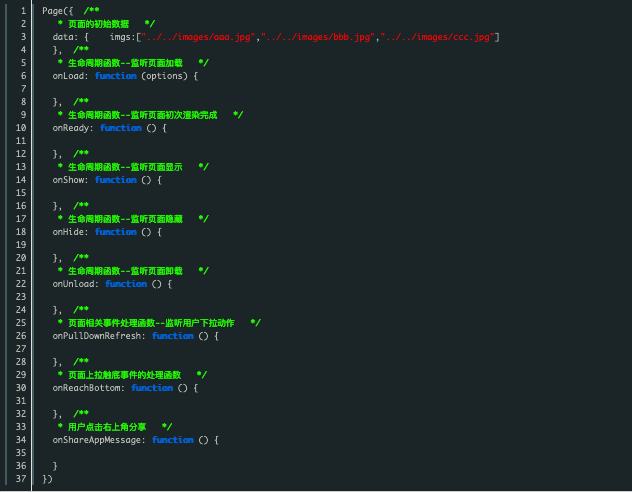Place cursor on the onLoad function name

[x=70, y=76]
